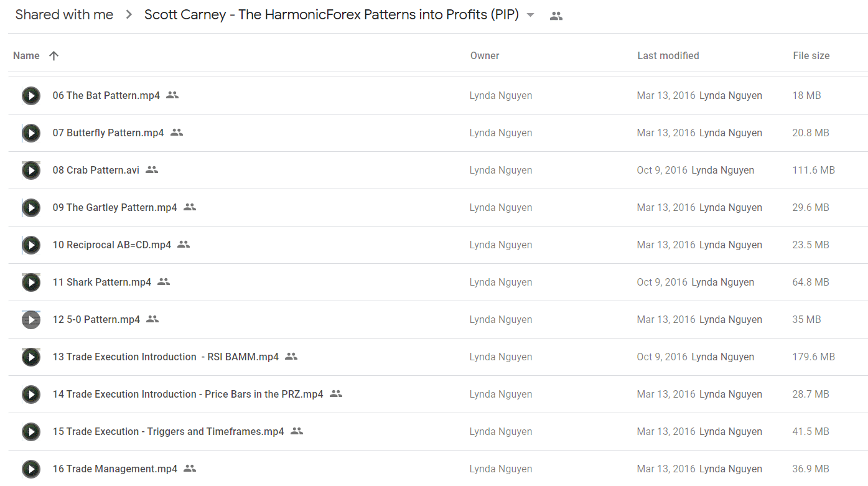This screenshot has height=486, width=868.
Task: Click the breadcrumb chevron after Shared with me
Action: point(129,15)
